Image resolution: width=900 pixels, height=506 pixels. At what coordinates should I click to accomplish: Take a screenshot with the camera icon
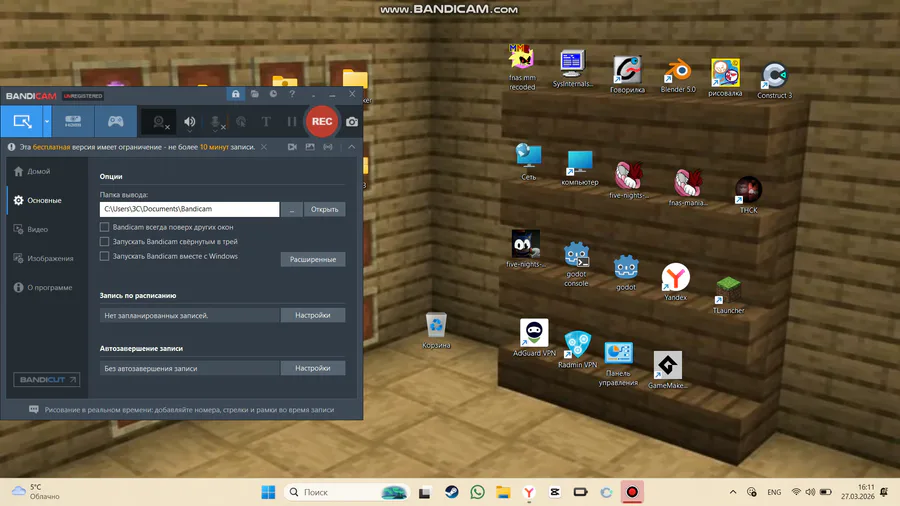[x=352, y=122]
